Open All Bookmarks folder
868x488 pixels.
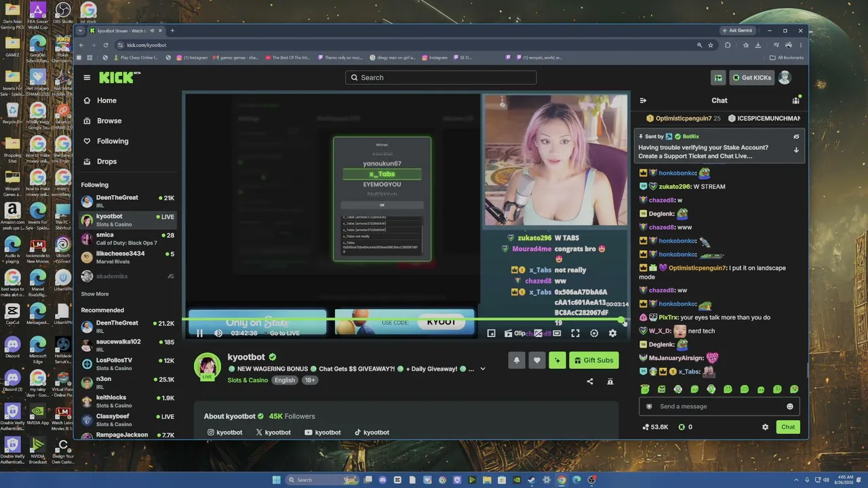(787, 58)
